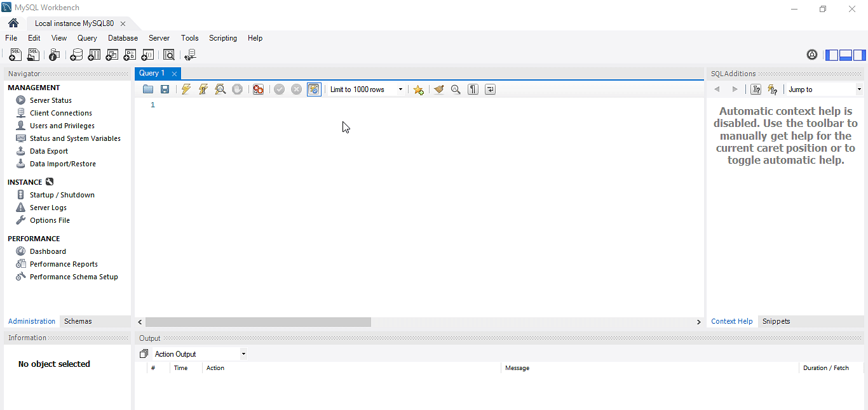The image size is (868, 410).
Task: Open Options File
Action: [50, 220]
